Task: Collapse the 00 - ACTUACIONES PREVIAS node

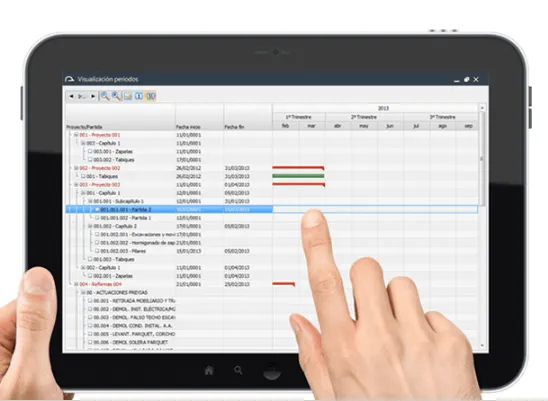Action: point(83,292)
